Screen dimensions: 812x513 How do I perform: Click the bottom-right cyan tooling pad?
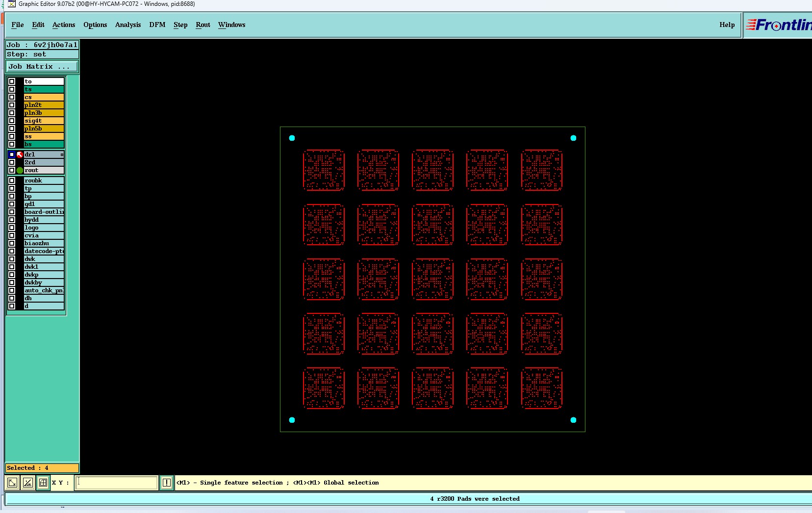click(x=573, y=420)
